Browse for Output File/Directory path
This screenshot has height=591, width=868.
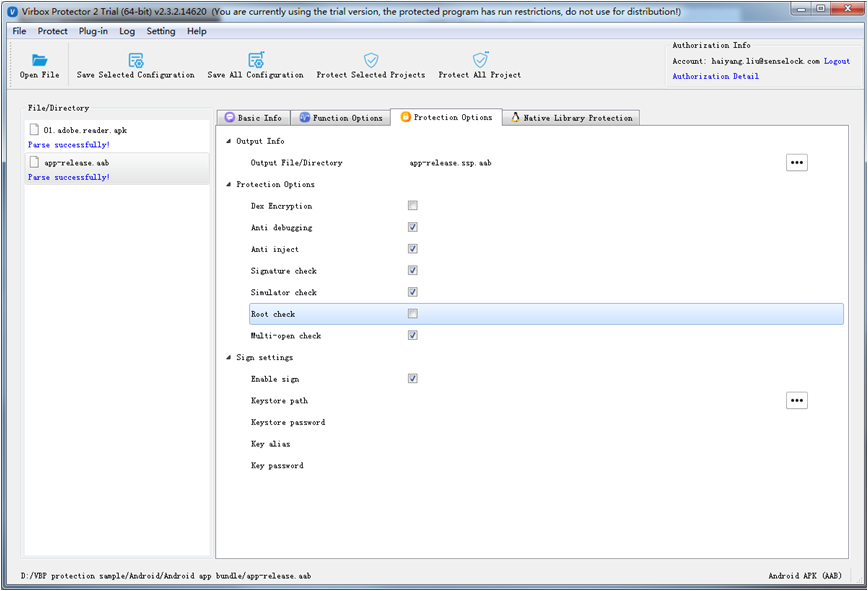pyautogui.click(x=797, y=162)
